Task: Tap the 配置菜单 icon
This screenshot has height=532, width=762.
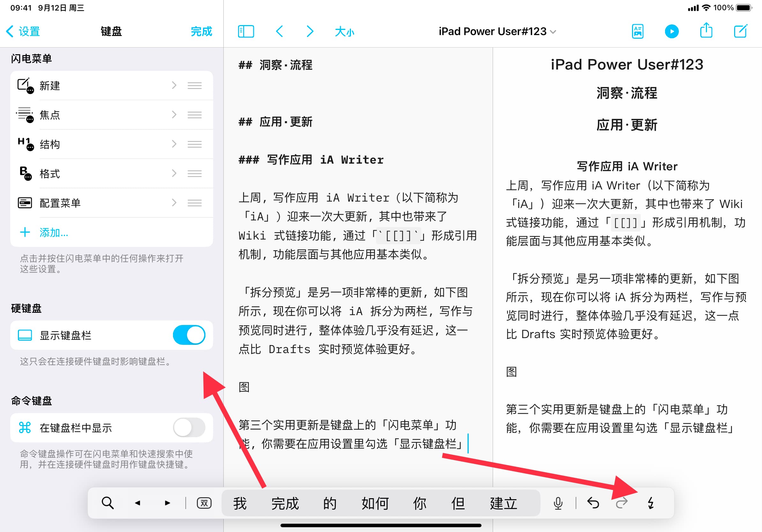Action: click(x=25, y=202)
